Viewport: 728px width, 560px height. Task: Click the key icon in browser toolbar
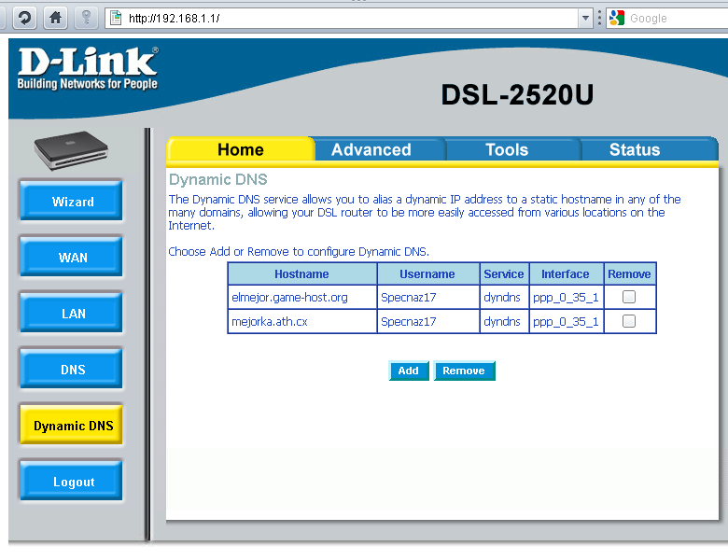pyautogui.click(x=86, y=18)
